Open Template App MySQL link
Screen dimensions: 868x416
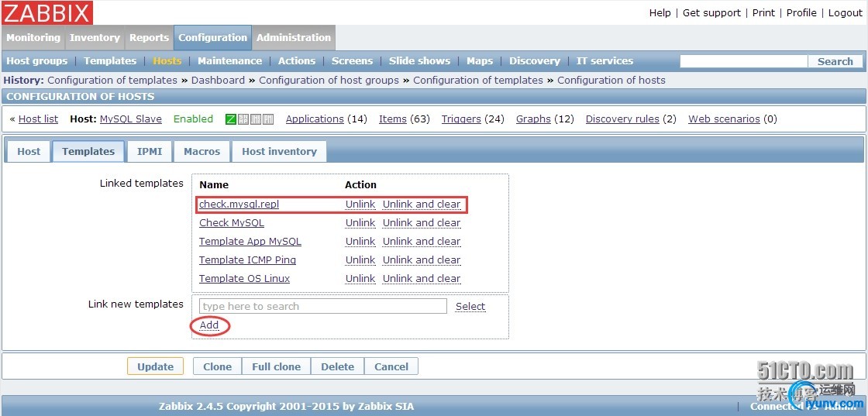(x=250, y=242)
